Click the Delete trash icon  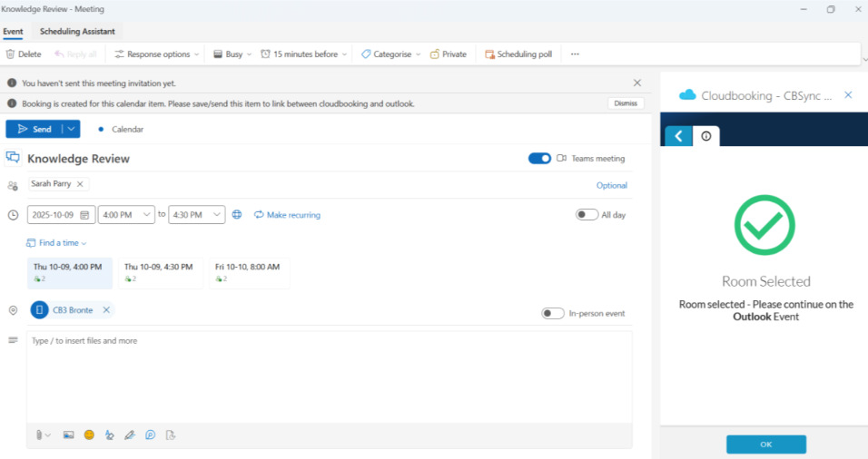11,54
